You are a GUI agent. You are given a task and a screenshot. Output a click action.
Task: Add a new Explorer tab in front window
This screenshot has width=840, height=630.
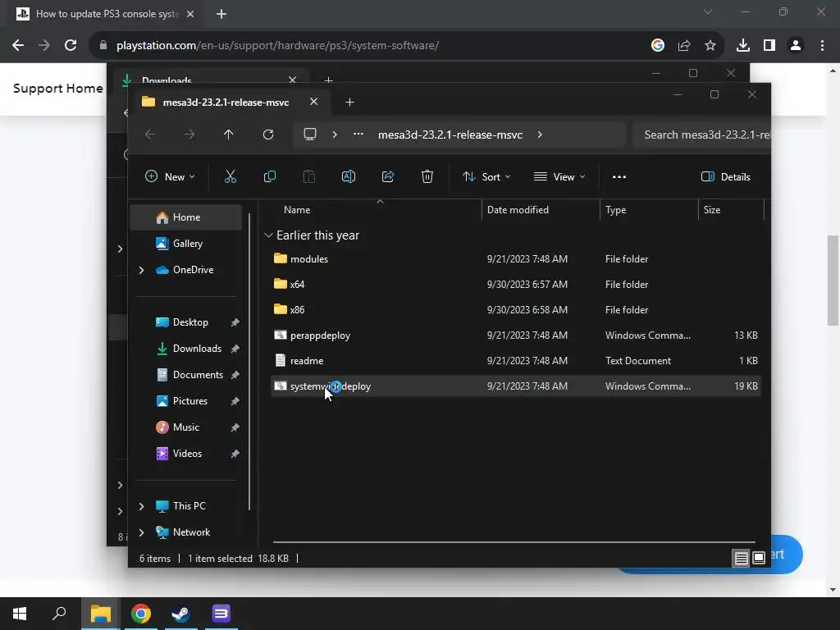tap(349, 103)
